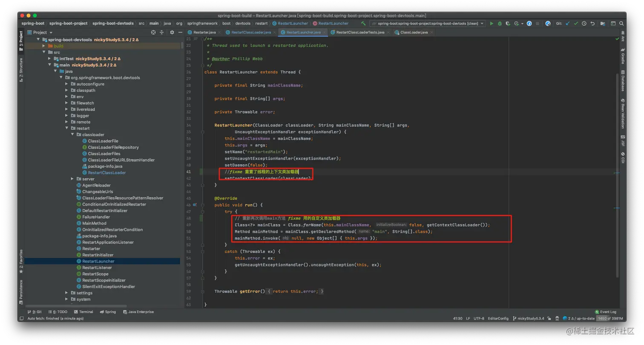The width and height of the screenshot is (644, 345).
Task: Open the Bean Validation side panel
Action: (x=623, y=114)
